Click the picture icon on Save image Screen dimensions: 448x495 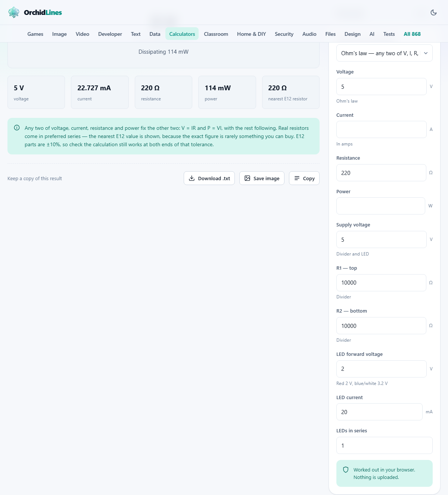[x=247, y=178]
